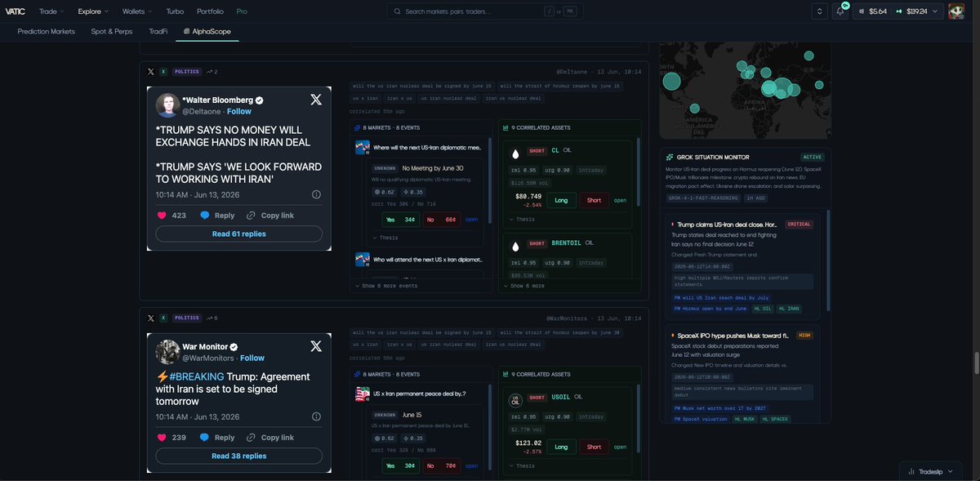Open the up-down chevron switcher in header
Image resolution: width=980 pixels, height=481 pixels.
[819, 11]
